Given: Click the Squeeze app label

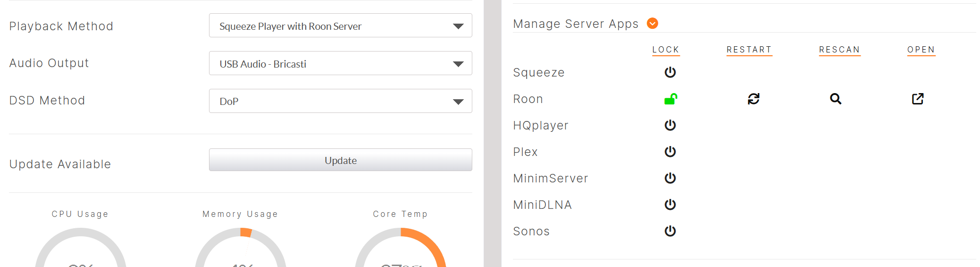Looking at the screenshot, I should click(x=539, y=72).
